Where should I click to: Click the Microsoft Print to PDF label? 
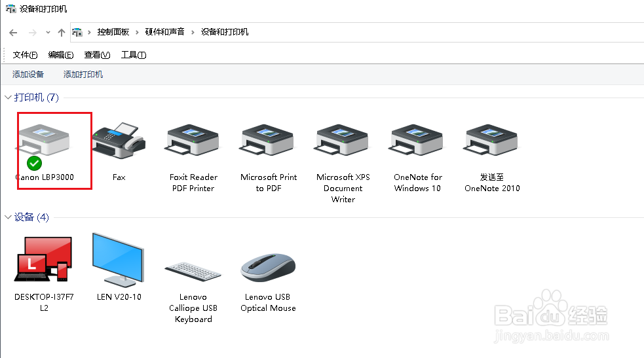coord(269,183)
